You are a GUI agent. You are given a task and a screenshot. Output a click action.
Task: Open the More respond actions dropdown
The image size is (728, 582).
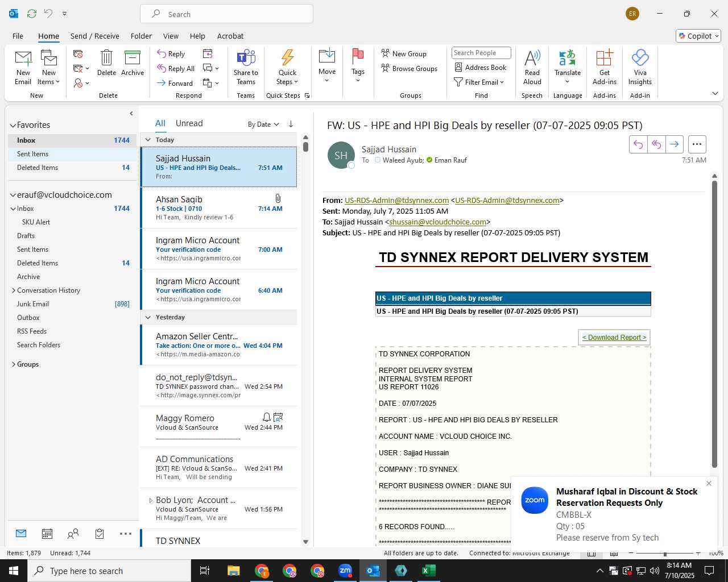[210, 83]
